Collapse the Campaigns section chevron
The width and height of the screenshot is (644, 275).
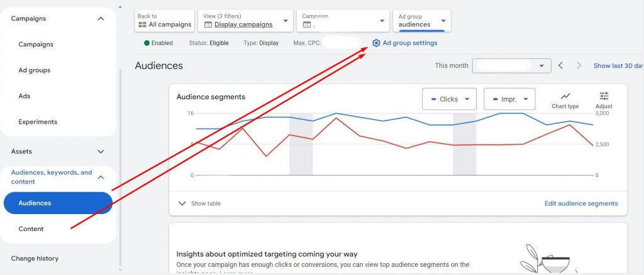(x=101, y=19)
